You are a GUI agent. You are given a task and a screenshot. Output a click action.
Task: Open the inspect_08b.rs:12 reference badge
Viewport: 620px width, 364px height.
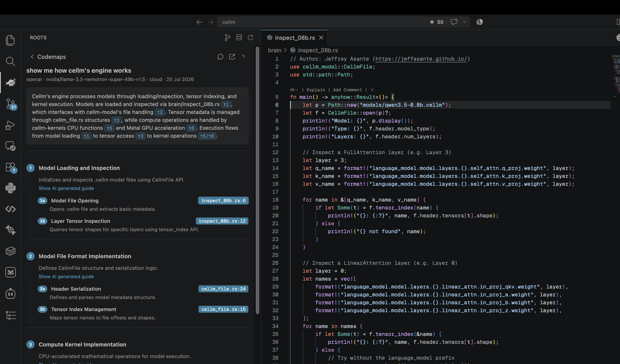(x=222, y=221)
